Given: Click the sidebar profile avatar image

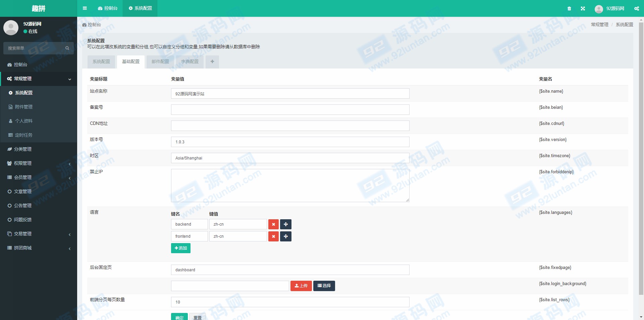Looking at the screenshot, I should coord(11,28).
